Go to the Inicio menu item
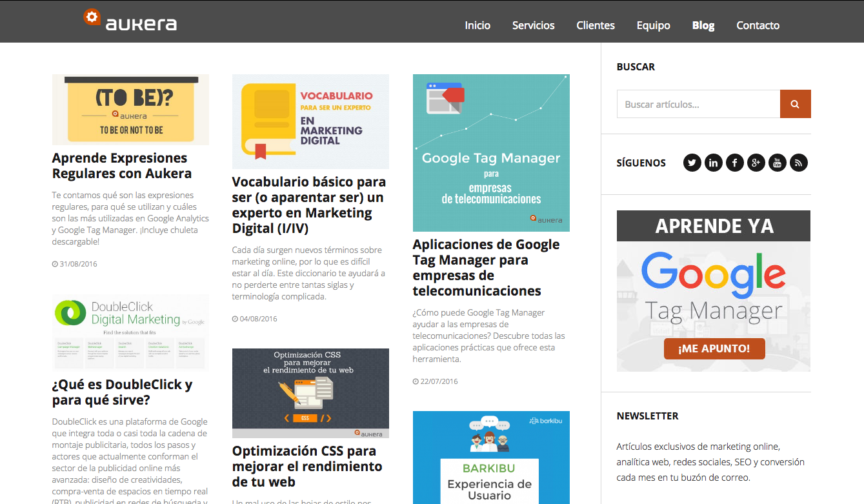This screenshot has width=864, height=504. (x=477, y=25)
